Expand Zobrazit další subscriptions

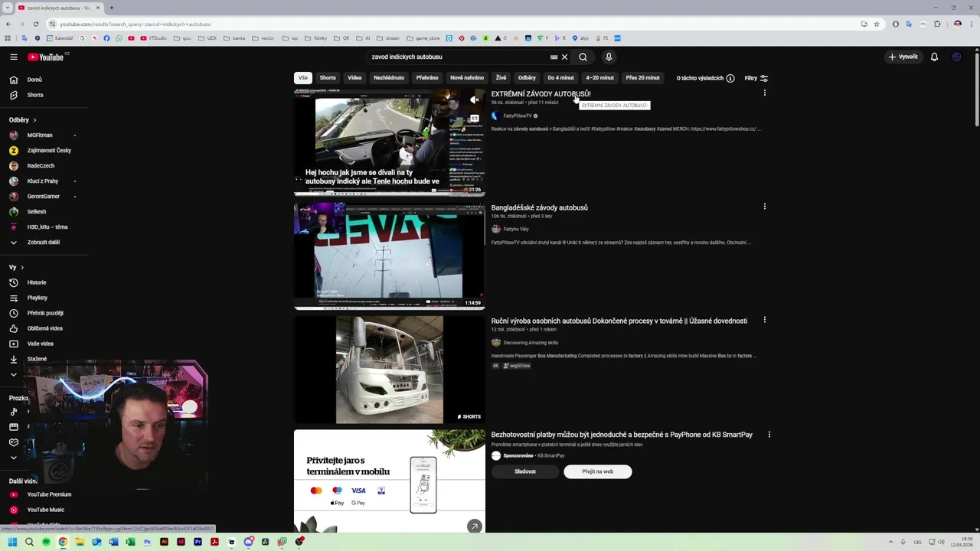pos(43,242)
